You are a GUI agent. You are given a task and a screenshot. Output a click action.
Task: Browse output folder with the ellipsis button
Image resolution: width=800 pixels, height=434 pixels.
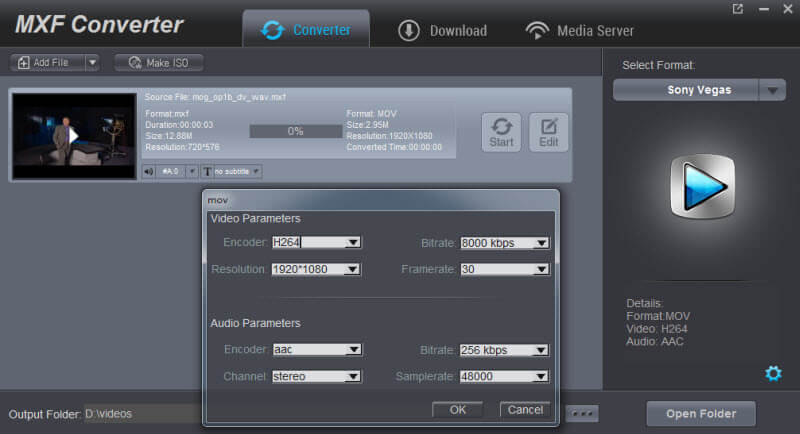pos(582,414)
